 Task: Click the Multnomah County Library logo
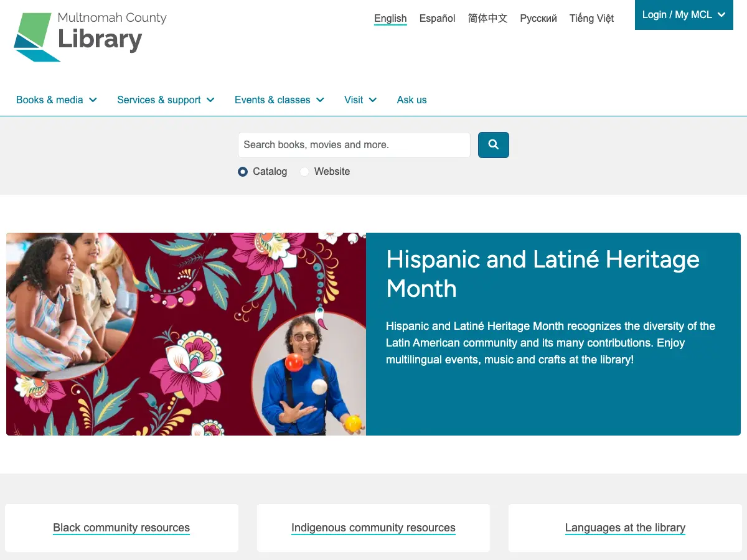pyautogui.click(x=90, y=37)
